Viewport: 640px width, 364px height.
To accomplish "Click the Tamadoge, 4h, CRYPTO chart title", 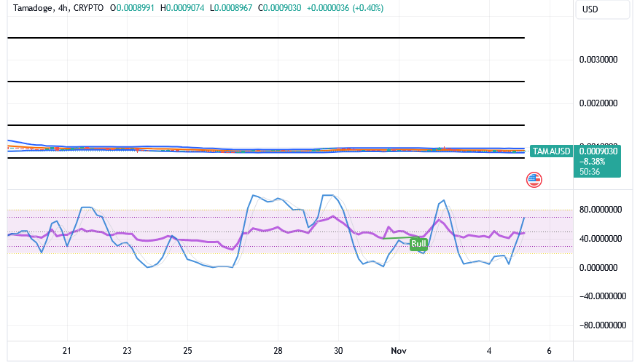I will (x=58, y=8).
